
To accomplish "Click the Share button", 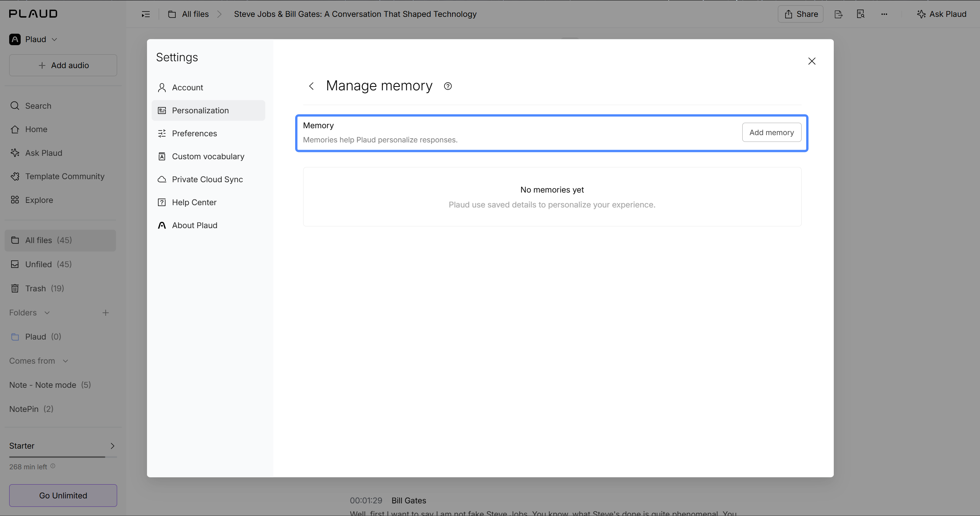I will [801, 14].
